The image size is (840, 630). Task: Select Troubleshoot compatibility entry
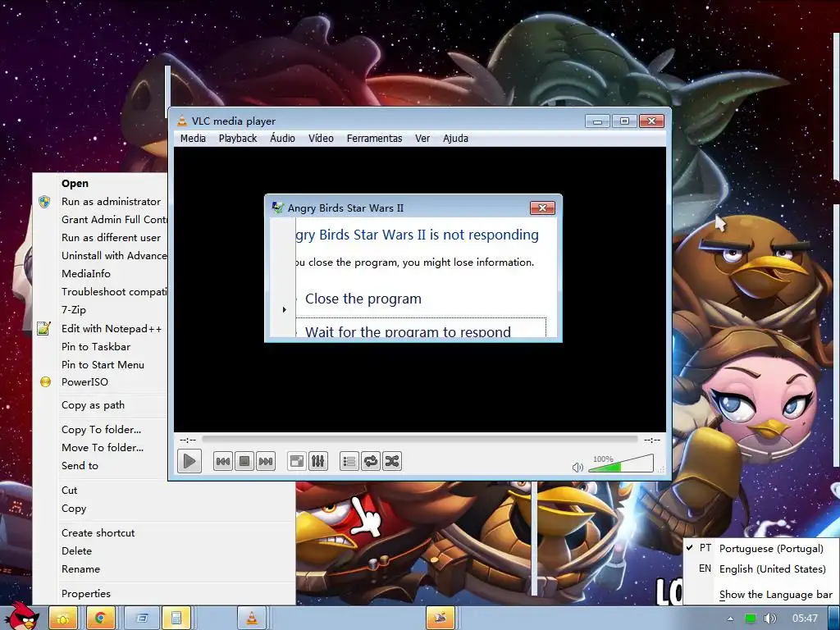pyautogui.click(x=114, y=292)
